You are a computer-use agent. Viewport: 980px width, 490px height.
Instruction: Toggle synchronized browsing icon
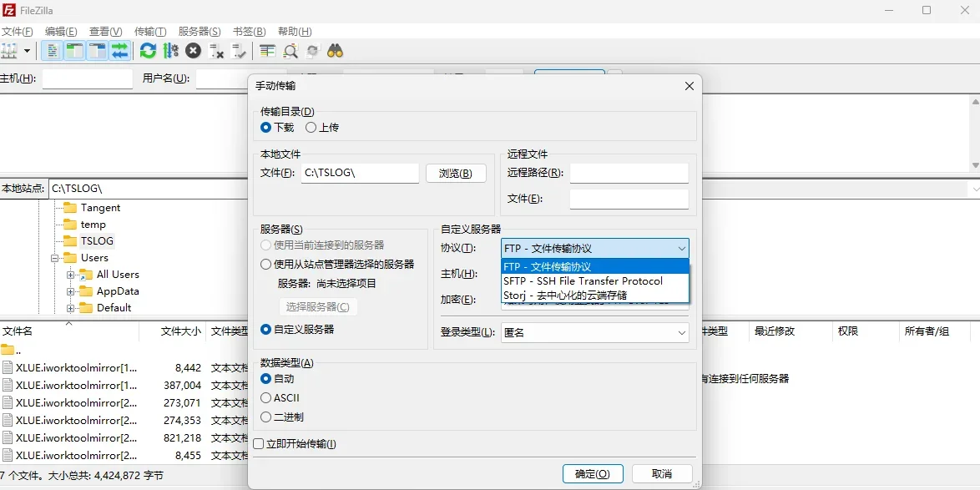(x=312, y=51)
